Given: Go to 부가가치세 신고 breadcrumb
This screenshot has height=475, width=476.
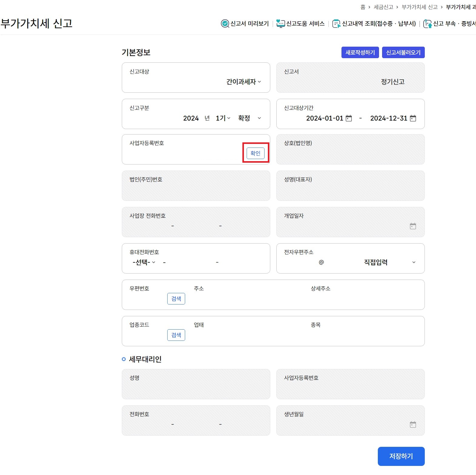Looking at the screenshot, I should pyautogui.click(x=420, y=7).
